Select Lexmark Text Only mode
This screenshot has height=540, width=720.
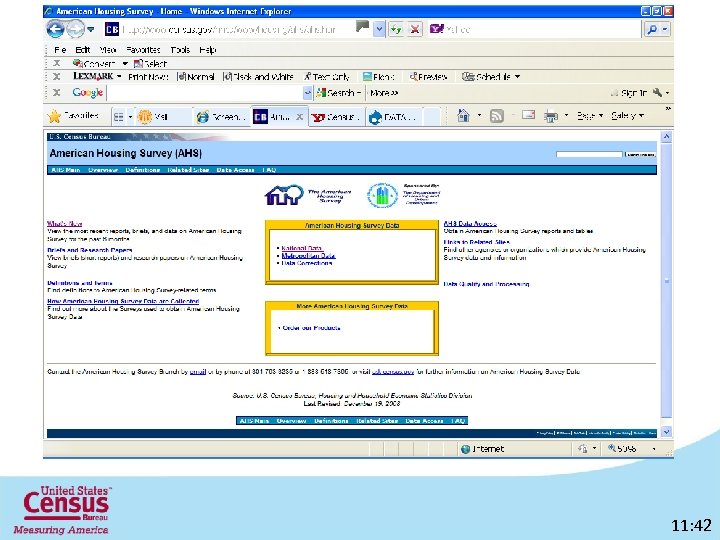point(326,77)
